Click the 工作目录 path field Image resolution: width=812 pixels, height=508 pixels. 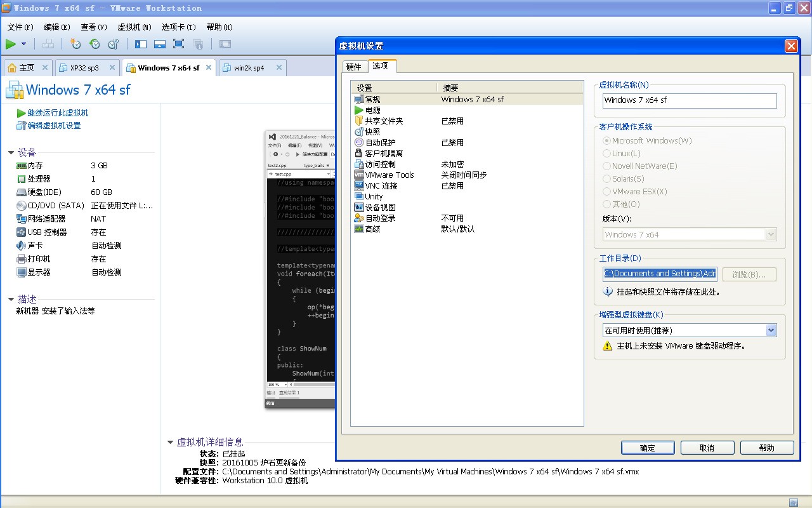[660, 274]
